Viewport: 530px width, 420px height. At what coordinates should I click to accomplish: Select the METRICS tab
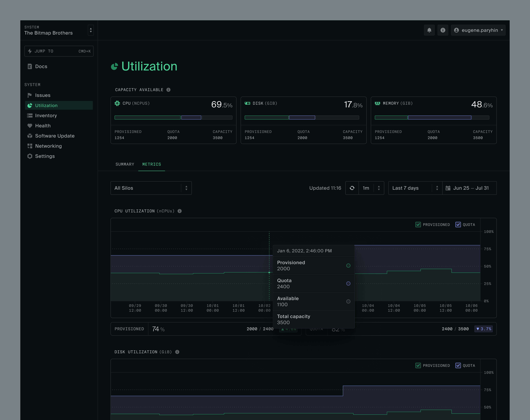coord(151,164)
